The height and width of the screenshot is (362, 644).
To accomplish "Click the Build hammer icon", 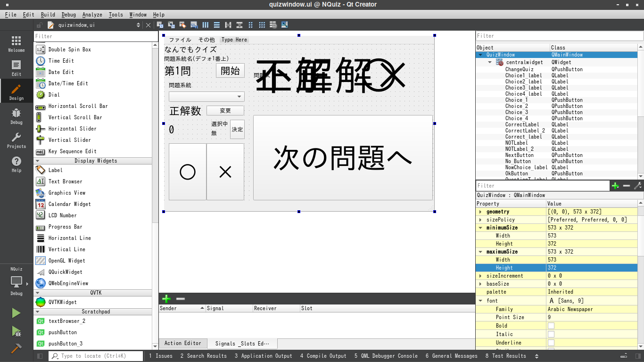I will tap(16, 348).
